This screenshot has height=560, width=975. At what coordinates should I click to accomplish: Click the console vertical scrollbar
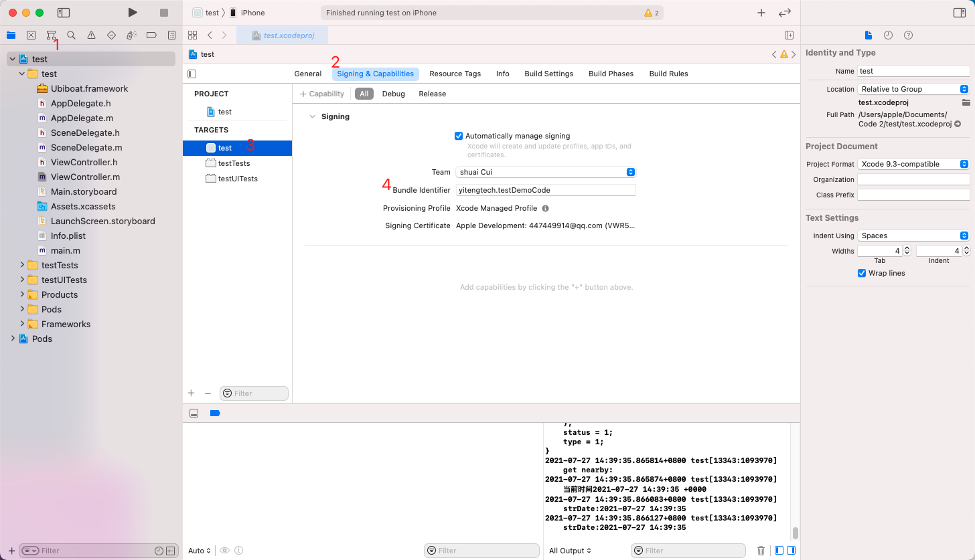pos(795,533)
